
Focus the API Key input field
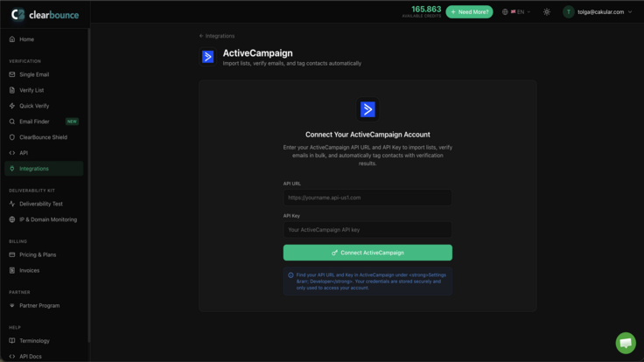[x=367, y=230]
